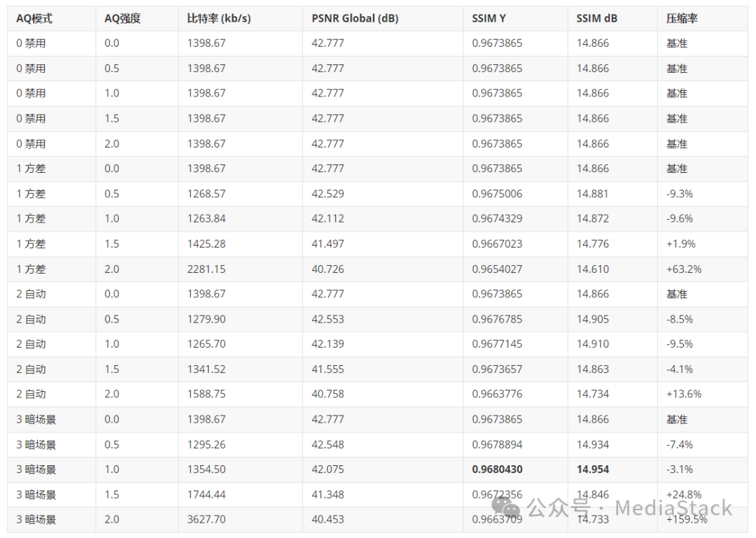Click the +63.2% compression rate cell

684,269
